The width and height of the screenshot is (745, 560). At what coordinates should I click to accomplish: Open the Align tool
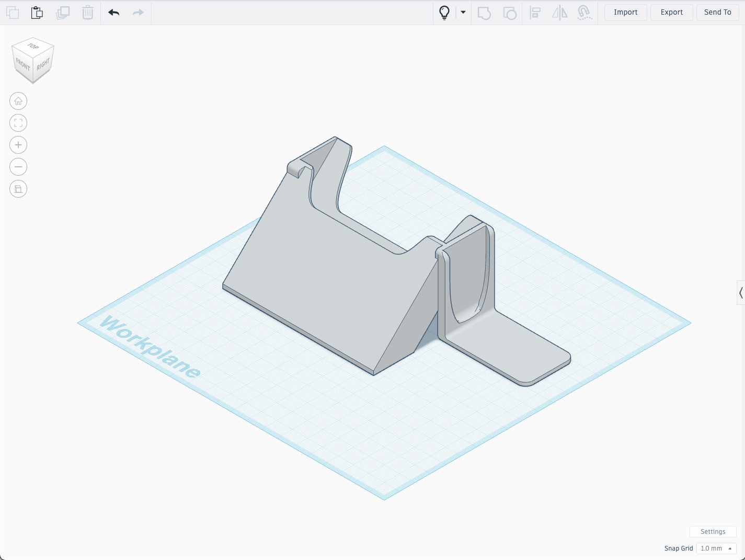[535, 13]
